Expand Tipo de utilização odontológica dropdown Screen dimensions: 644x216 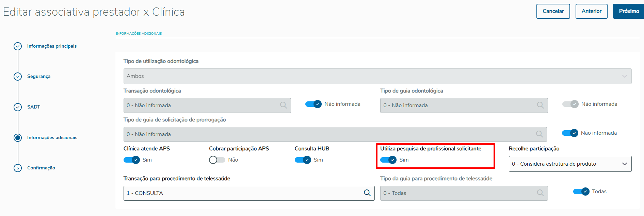tap(377, 76)
